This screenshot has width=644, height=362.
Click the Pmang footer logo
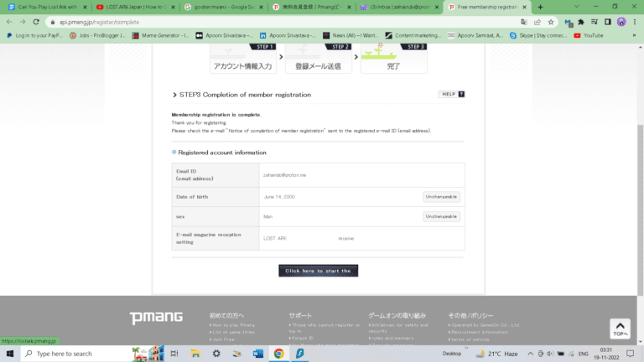pyautogui.click(x=150, y=318)
